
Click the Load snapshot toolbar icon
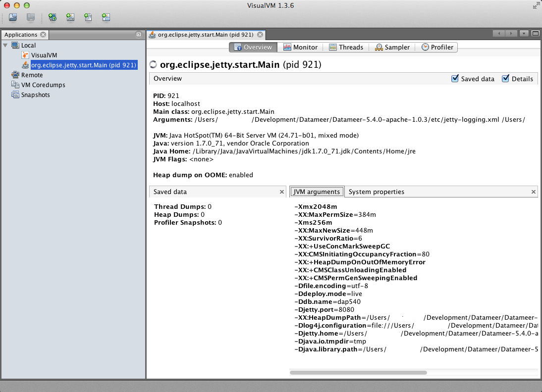click(13, 17)
